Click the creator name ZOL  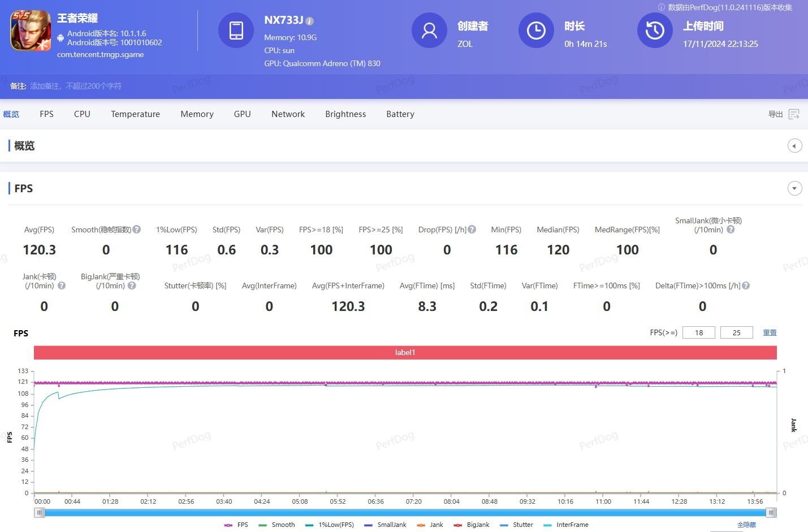click(x=465, y=44)
